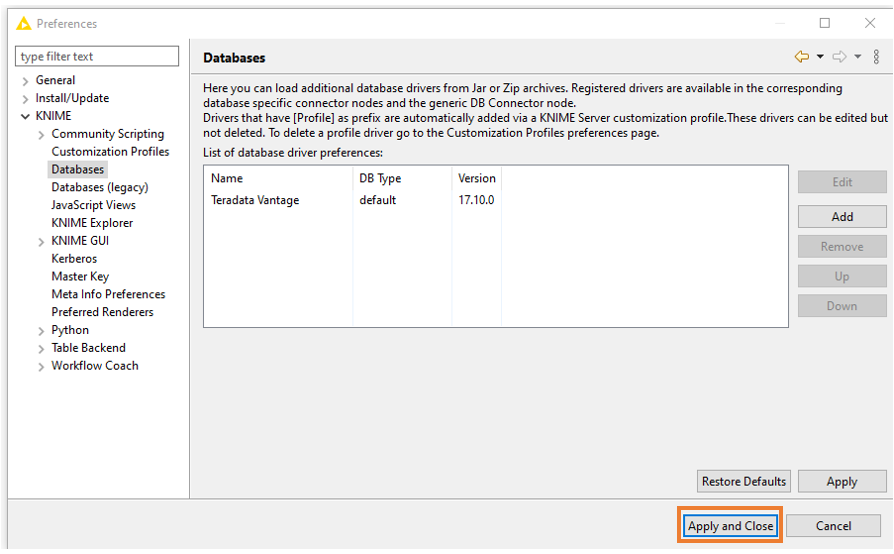The image size is (894, 554).
Task: Select the Teradata Vantage driver row
Action: 255,200
